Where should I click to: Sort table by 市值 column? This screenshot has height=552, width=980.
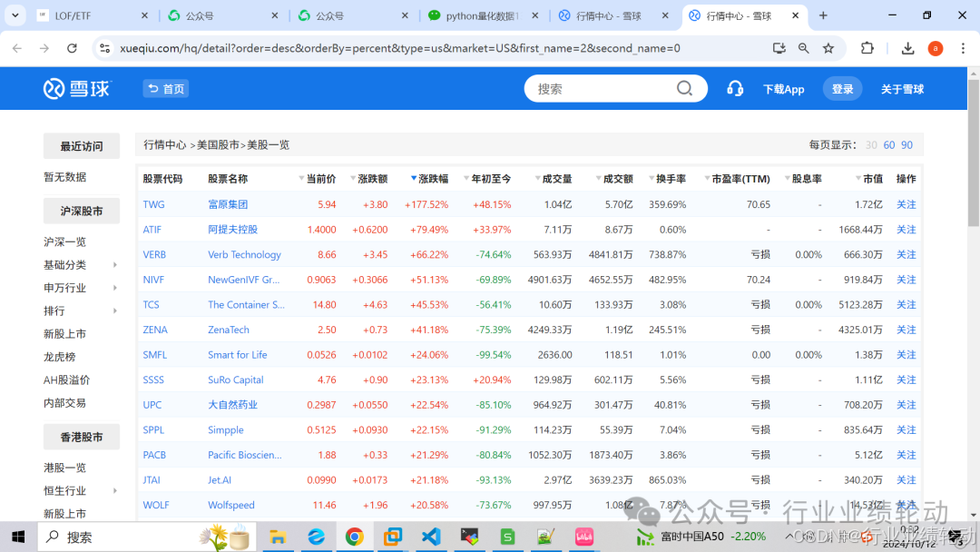click(x=869, y=179)
